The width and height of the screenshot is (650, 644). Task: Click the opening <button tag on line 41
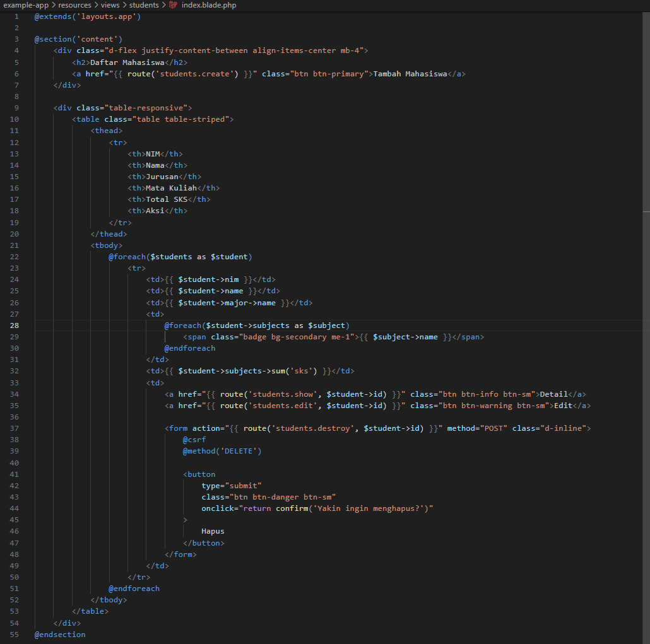coord(199,474)
